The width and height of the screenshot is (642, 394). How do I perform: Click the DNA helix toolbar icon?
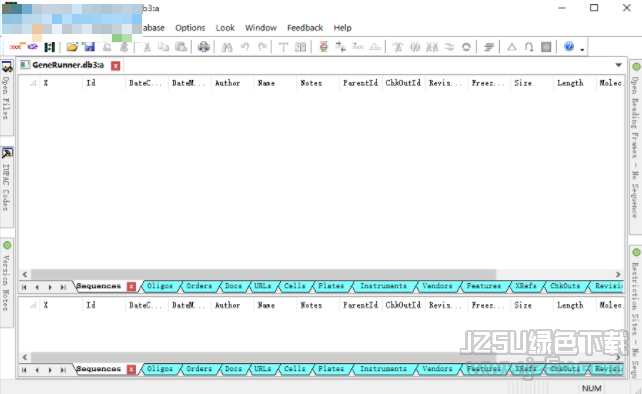tap(323, 47)
